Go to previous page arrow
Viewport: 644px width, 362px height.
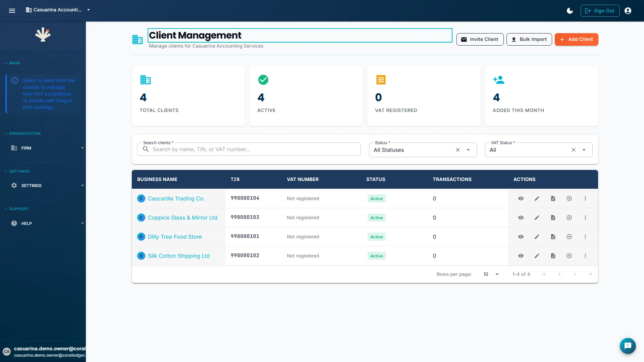(x=559, y=274)
